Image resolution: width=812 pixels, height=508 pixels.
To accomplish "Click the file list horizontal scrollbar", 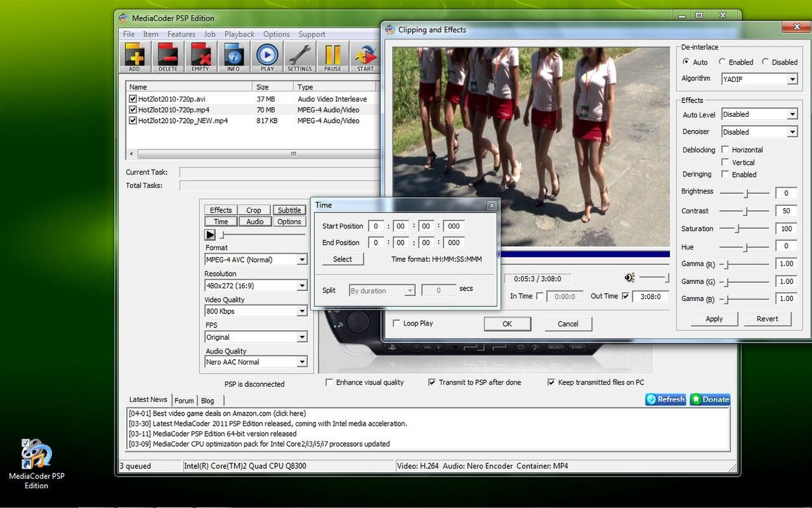I will 254,154.
